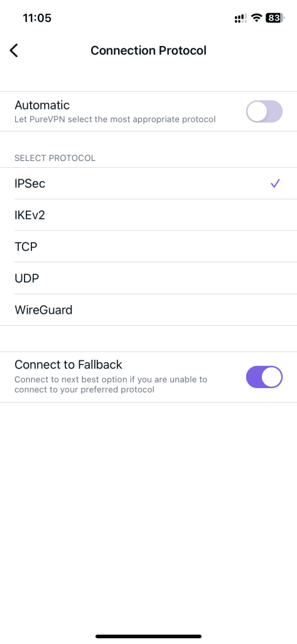Select the IPSec protocol
Screen dimensions: 297x644
click(x=148, y=184)
